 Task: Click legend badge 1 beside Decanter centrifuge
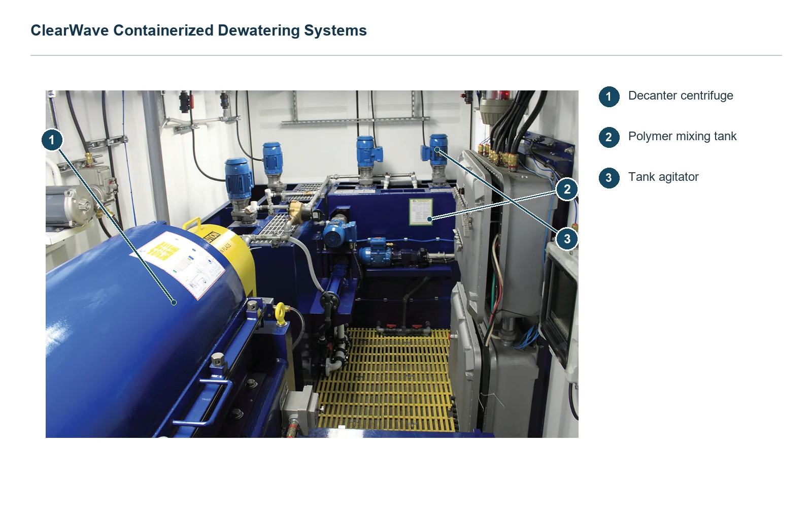[x=608, y=97]
